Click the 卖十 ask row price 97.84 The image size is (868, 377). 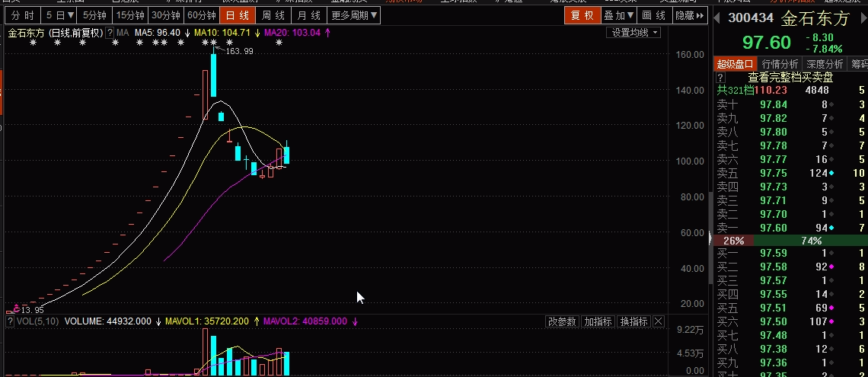coord(774,104)
